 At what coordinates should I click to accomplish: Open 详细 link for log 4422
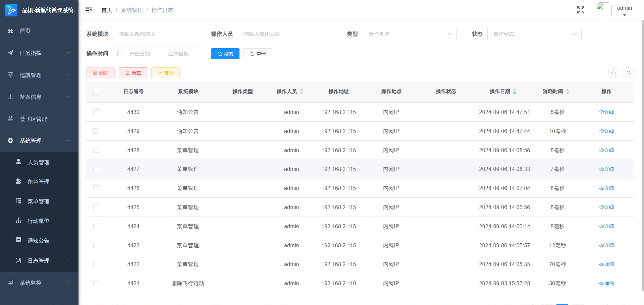[606, 264]
